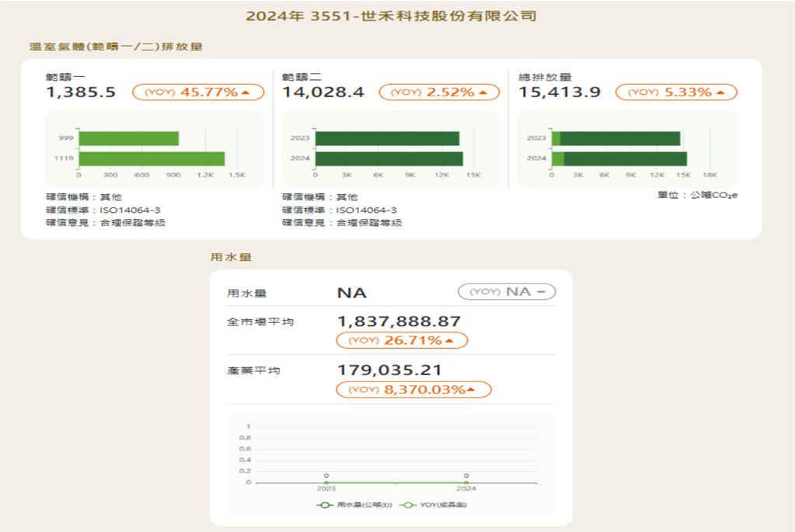The width and height of the screenshot is (795, 532).
Task: Click the 全市場平均 label
Action: tap(260, 322)
